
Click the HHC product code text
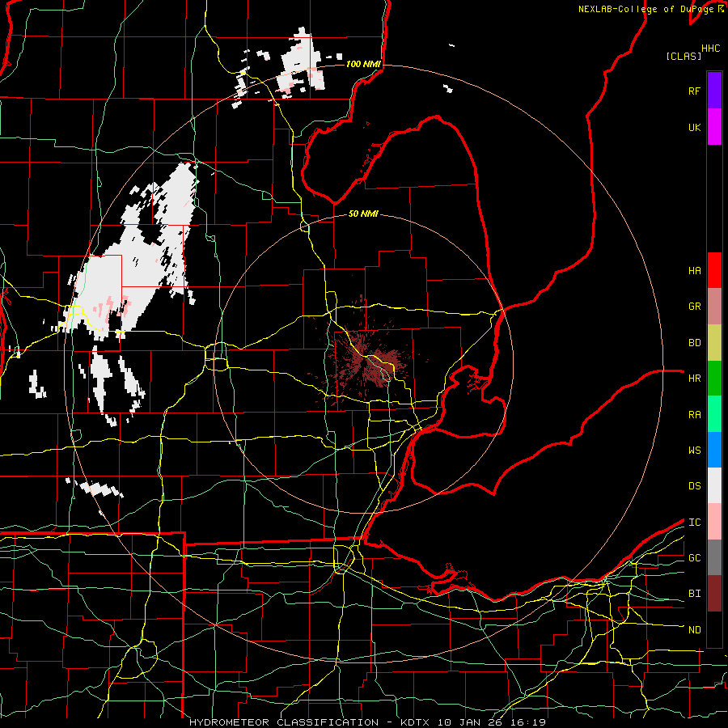pos(710,49)
